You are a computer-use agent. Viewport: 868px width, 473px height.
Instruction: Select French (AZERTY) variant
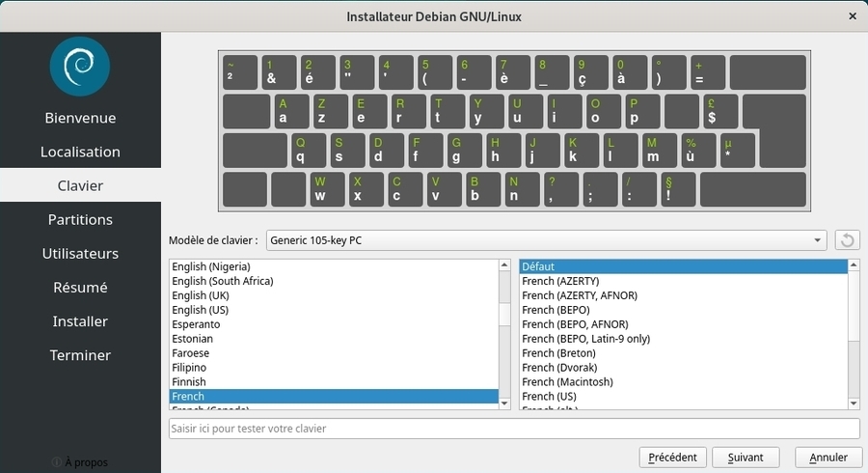pyautogui.click(x=683, y=281)
